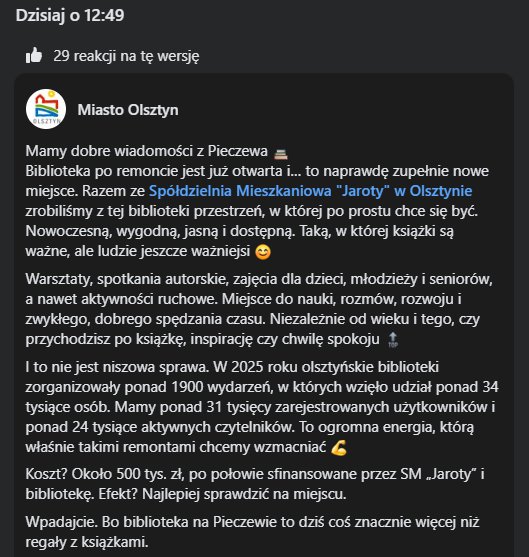
Task: Click the Dzisiaj o 12:49 timestamp heading
Action: (x=70, y=16)
